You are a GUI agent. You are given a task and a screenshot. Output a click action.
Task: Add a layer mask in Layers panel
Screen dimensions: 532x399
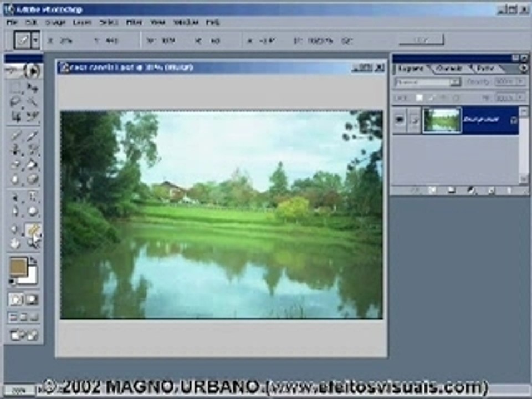(433, 190)
